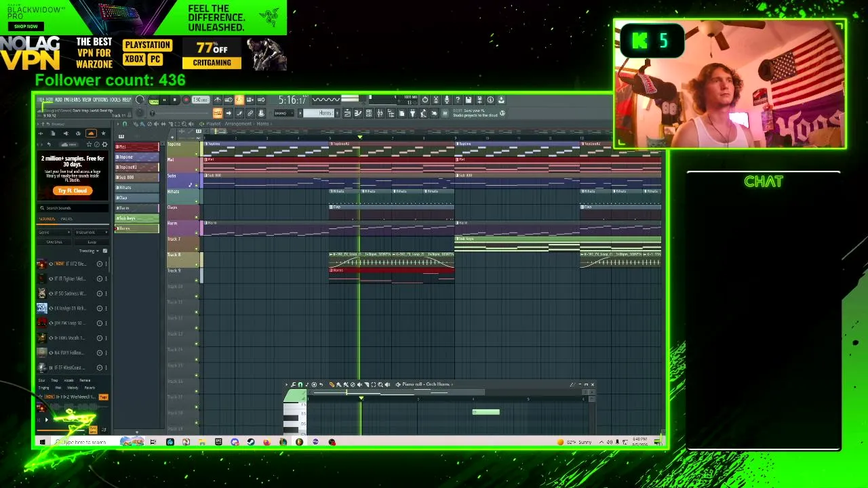The image size is (868, 488).
Task: Switch the Song/Pattern mode toggle
Action: tap(153, 100)
